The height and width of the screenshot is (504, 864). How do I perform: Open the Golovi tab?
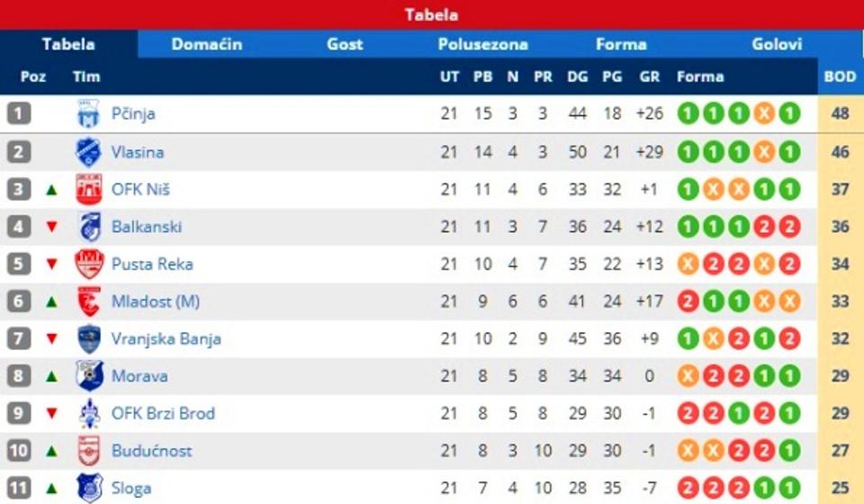(x=777, y=44)
